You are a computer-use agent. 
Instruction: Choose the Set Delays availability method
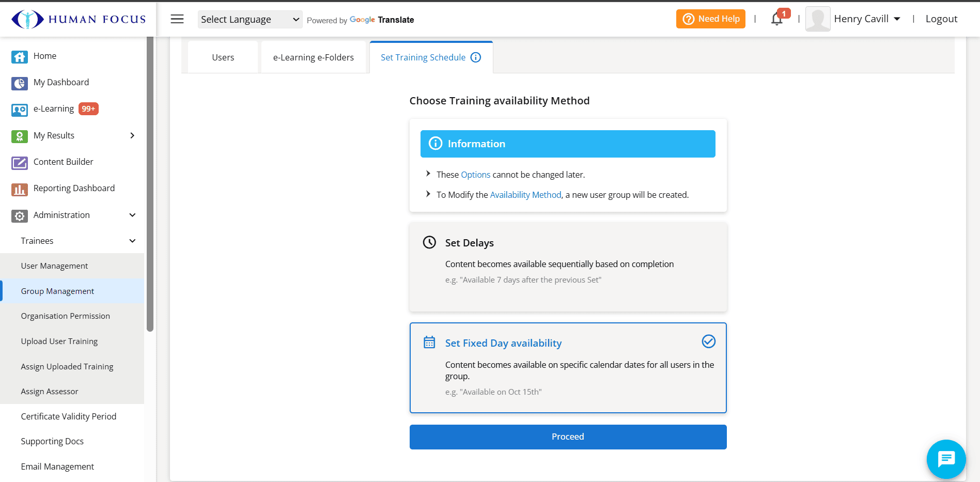(568, 267)
